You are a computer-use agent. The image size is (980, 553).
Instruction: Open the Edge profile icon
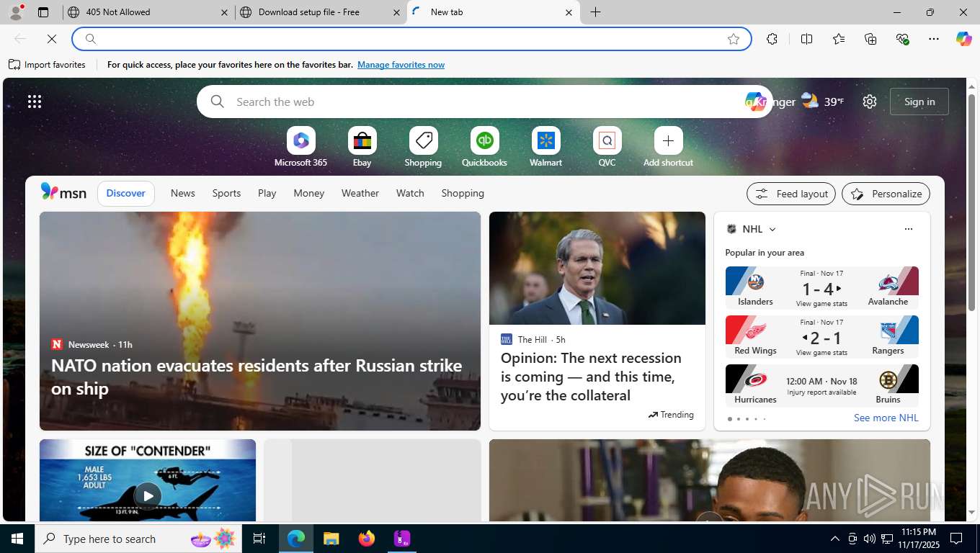click(15, 12)
